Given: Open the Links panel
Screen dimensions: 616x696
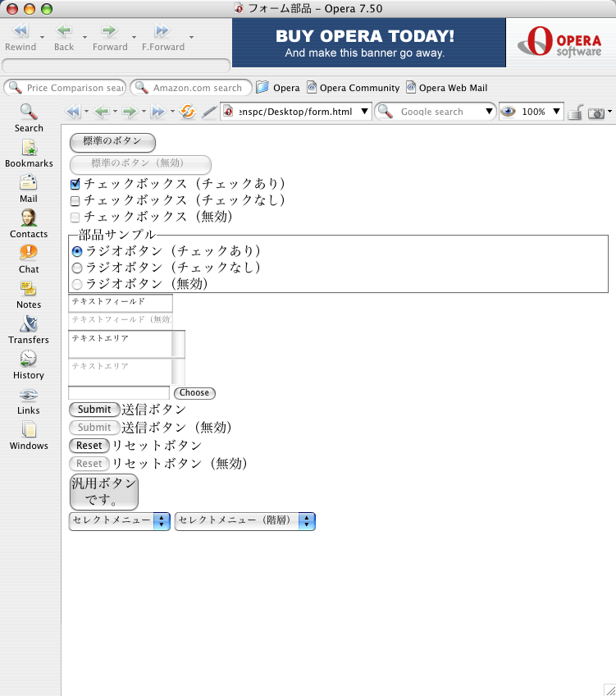Looking at the screenshot, I should [x=29, y=401].
